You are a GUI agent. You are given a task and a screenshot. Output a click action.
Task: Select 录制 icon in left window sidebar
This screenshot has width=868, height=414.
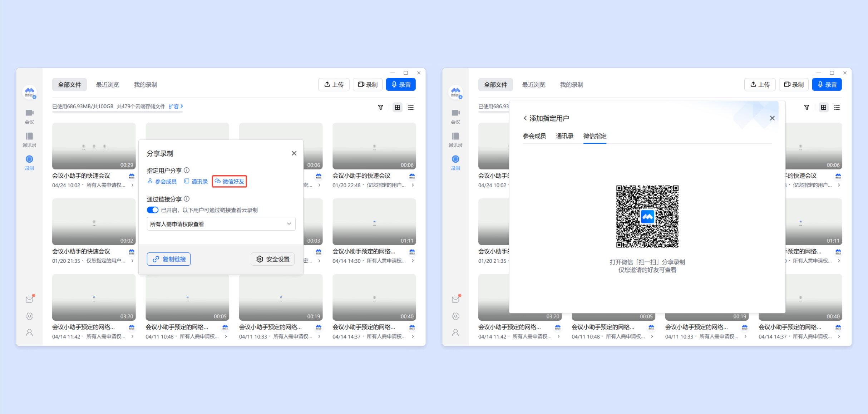point(29,159)
